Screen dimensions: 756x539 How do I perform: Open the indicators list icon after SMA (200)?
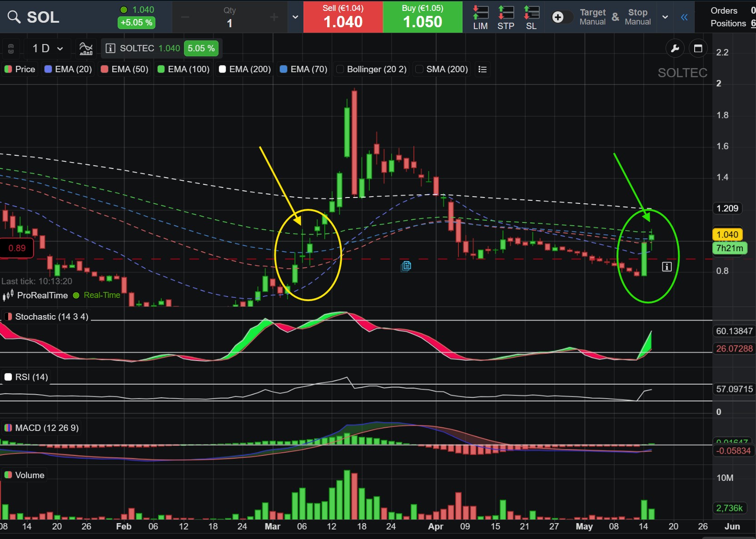click(482, 69)
